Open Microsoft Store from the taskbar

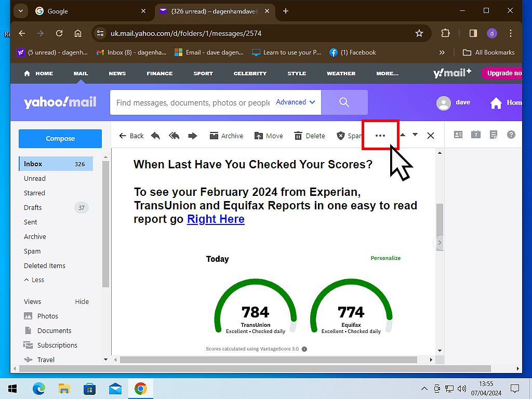[x=89, y=389]
